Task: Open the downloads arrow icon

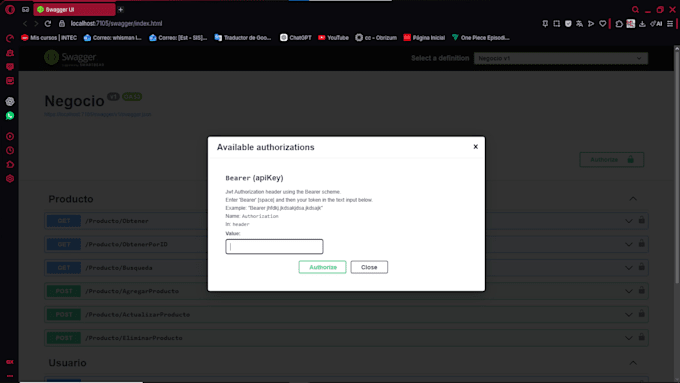Action: click(642, 23)
